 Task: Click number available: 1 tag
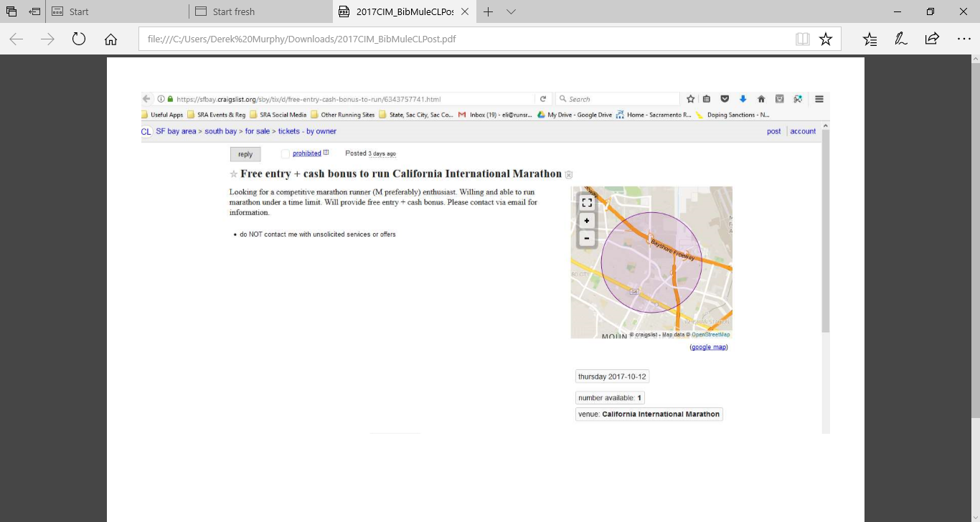pyautogui.click(x=610, y=397)
